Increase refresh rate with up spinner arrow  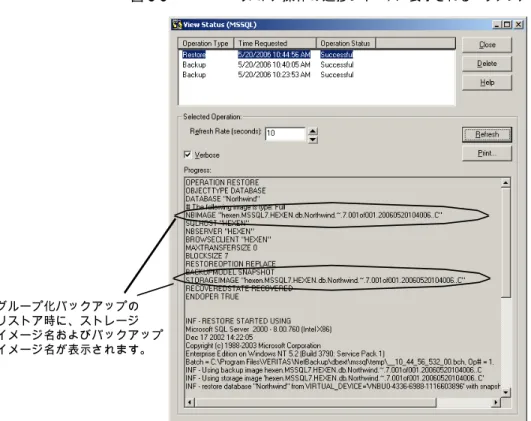pos(313,131)
